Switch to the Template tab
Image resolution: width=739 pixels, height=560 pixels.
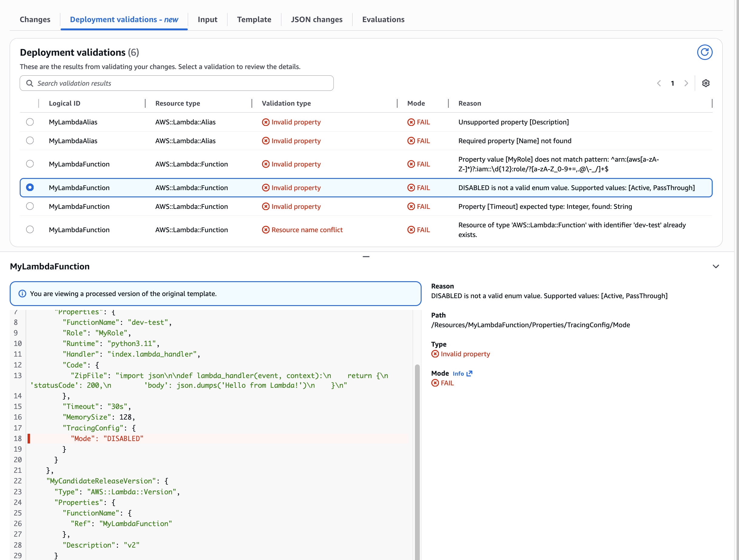pos(254,19)
